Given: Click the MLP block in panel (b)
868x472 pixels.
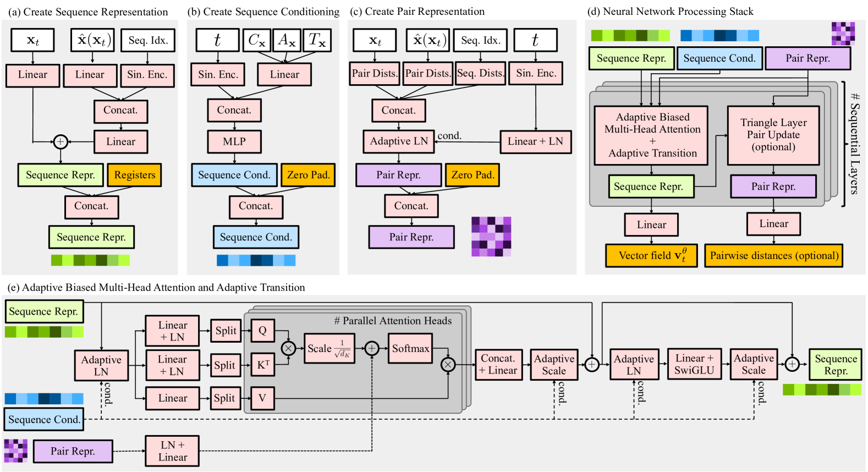Looking at the screenshot, I should (x=234, y=142).
